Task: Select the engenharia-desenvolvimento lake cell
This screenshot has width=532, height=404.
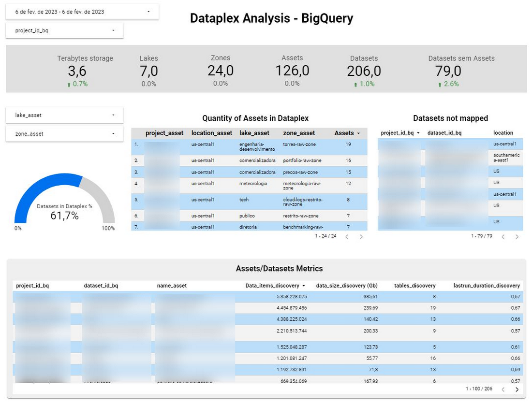Action: coord(257,147)
